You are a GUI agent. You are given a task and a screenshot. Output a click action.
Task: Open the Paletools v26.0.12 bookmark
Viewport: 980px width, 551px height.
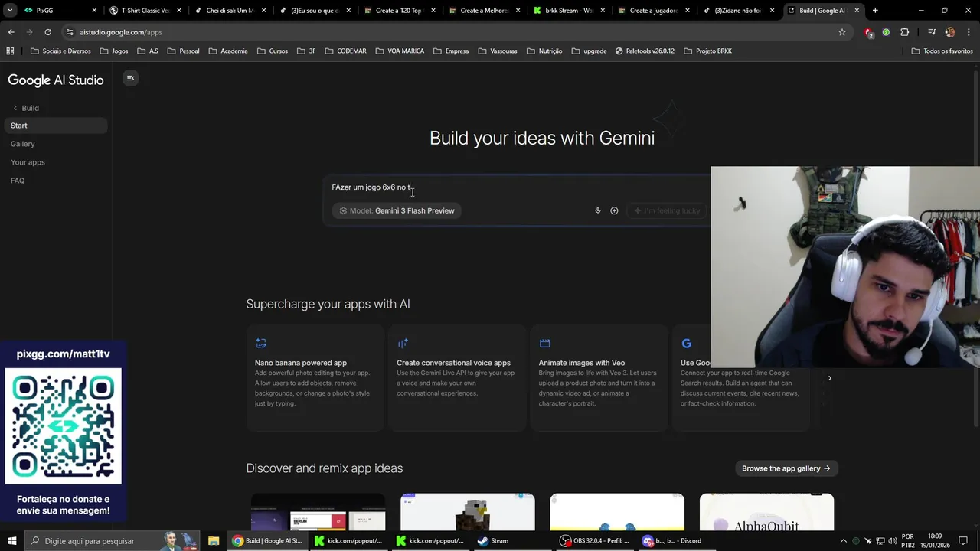[643, 51]
